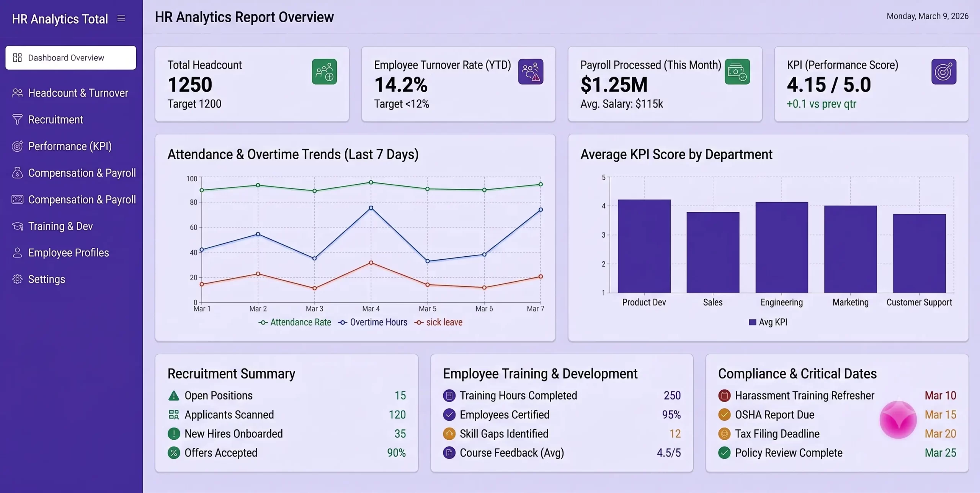Click the Engineering bar in KPI chart
980x493 pixels.
pos(782,247)
